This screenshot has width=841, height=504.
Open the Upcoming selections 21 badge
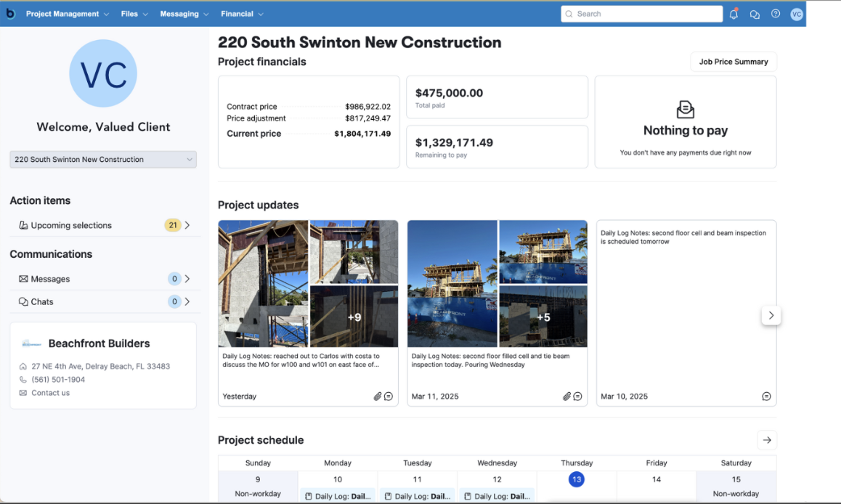(173, 225)
